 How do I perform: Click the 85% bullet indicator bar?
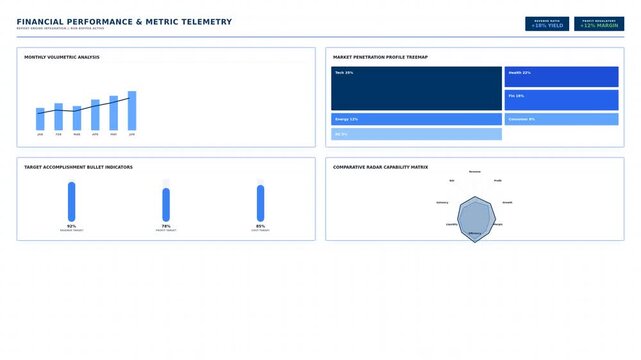coord(260,203)
